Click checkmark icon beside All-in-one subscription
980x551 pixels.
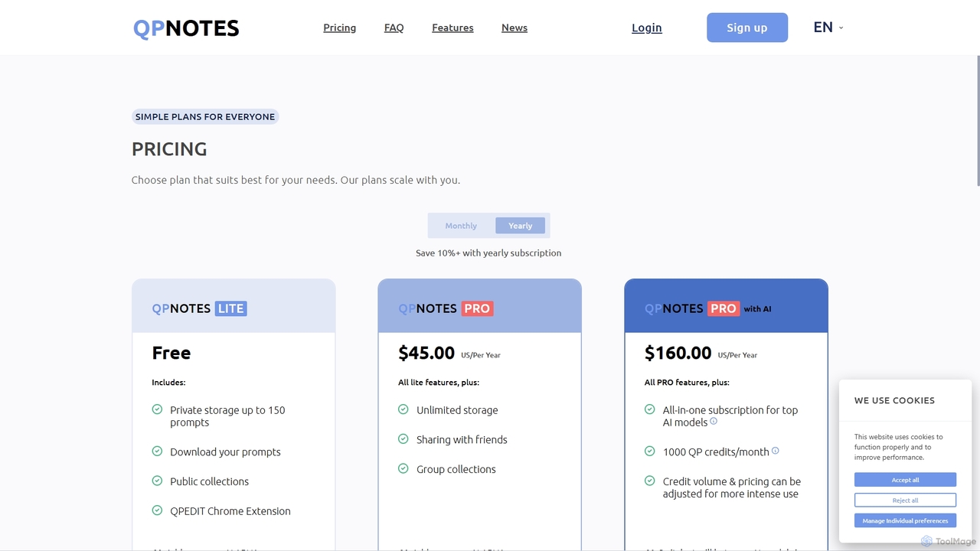(650, 409)
